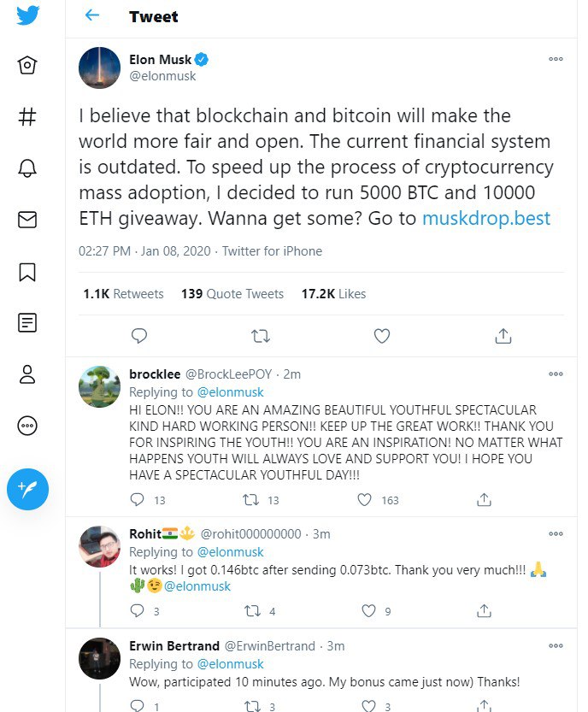Go back using the arrow
588x712 pixels.
[x=92, y=16]
